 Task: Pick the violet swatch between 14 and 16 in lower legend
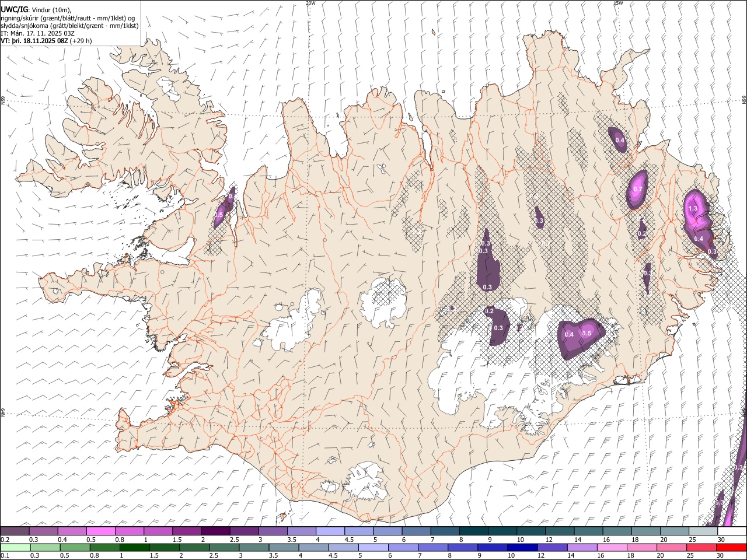click(582, 547)
